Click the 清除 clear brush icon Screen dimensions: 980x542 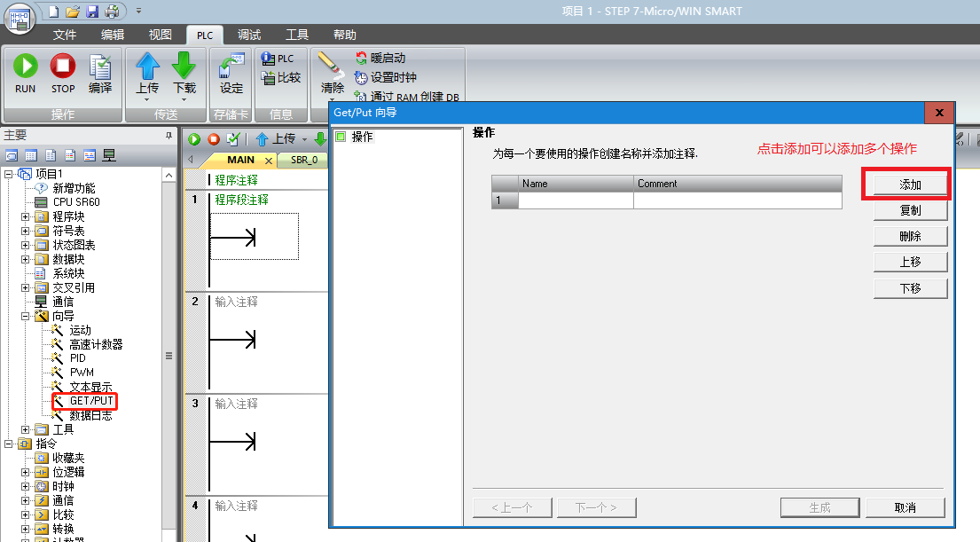[x=329, y=65]
